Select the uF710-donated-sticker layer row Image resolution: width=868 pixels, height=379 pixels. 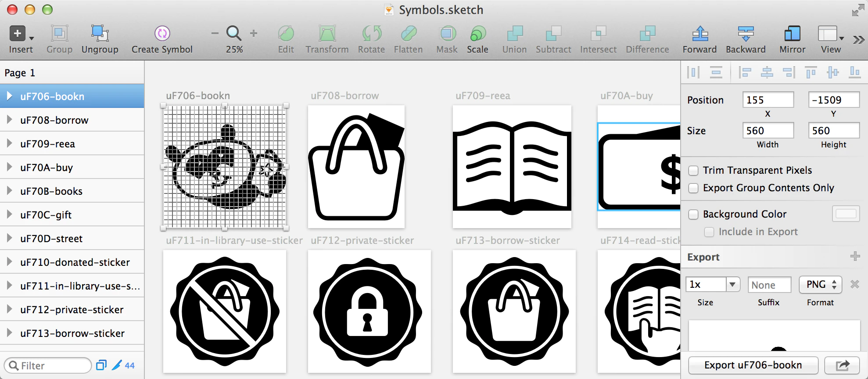[x=72, y=262]
